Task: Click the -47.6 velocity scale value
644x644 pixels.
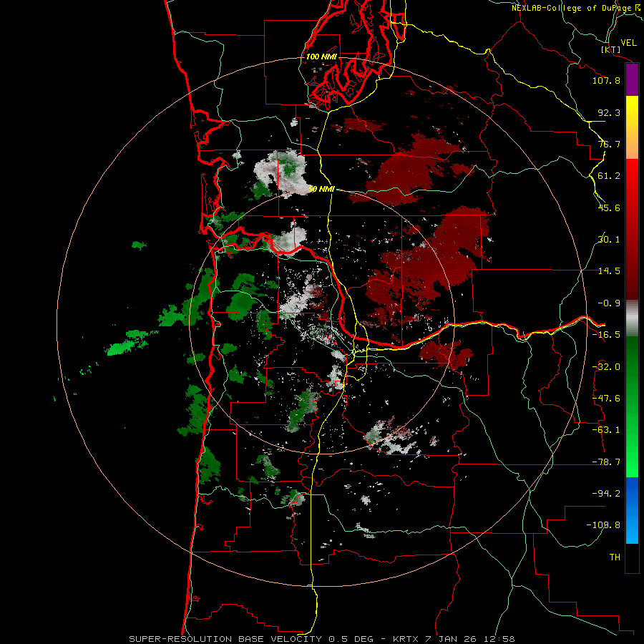Action: (x=606, y=399)
